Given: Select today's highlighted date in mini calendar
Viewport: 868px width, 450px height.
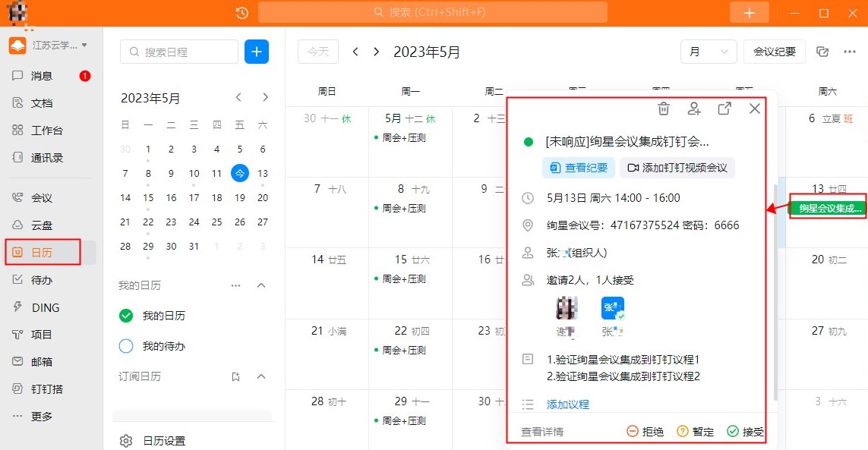Looking at the screenshot, I should pyautogui.click(x=240, y=173).
